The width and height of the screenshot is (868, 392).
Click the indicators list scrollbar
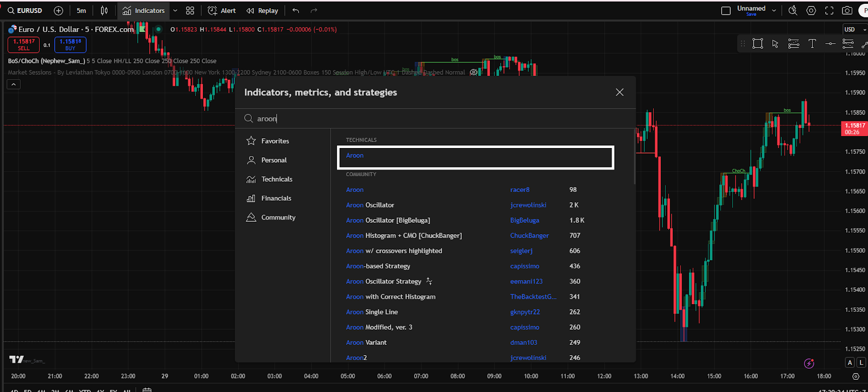(x=634, y=157)
